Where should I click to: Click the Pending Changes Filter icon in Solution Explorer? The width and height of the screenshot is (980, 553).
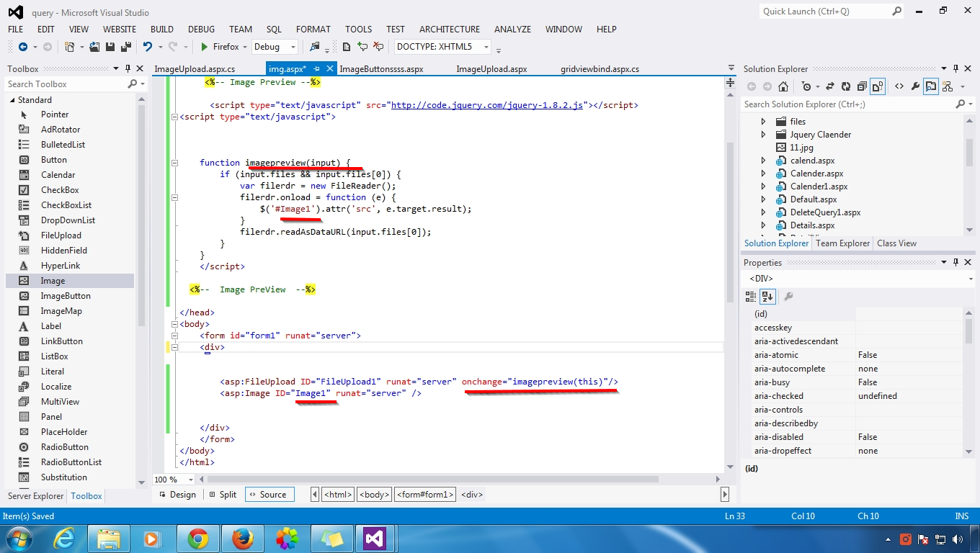tap(806, 86)
